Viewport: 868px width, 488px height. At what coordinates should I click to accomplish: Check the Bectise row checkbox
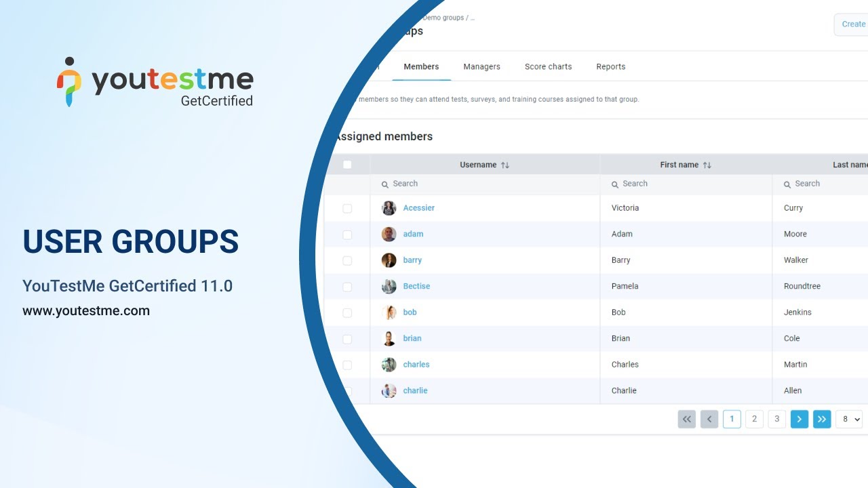(x=347, y=287)
